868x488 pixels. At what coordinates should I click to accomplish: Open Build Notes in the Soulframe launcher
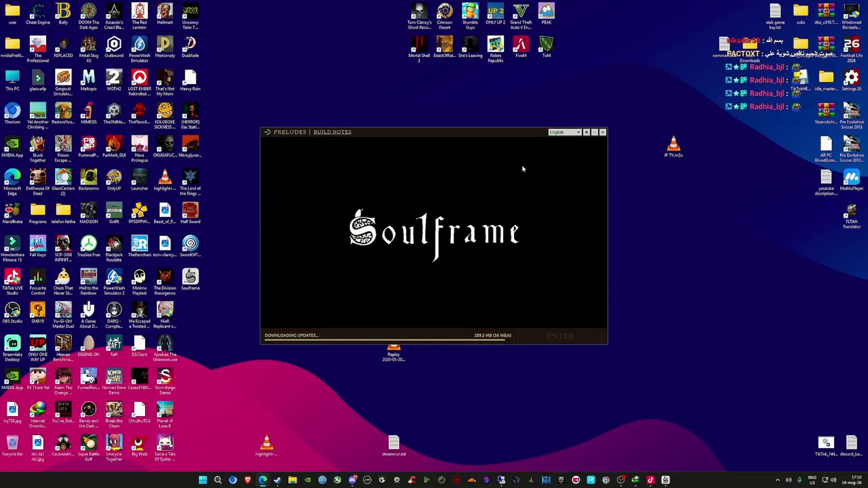pos(332,132)
